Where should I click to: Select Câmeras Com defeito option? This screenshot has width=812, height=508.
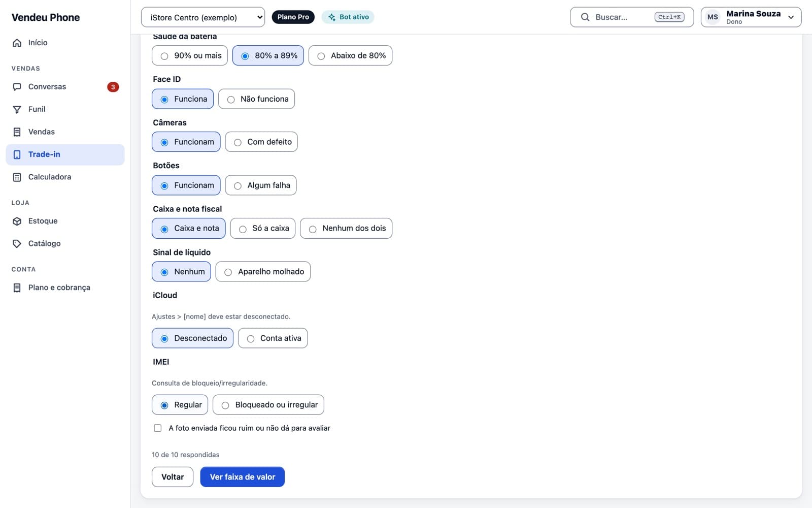coord(261,142)
